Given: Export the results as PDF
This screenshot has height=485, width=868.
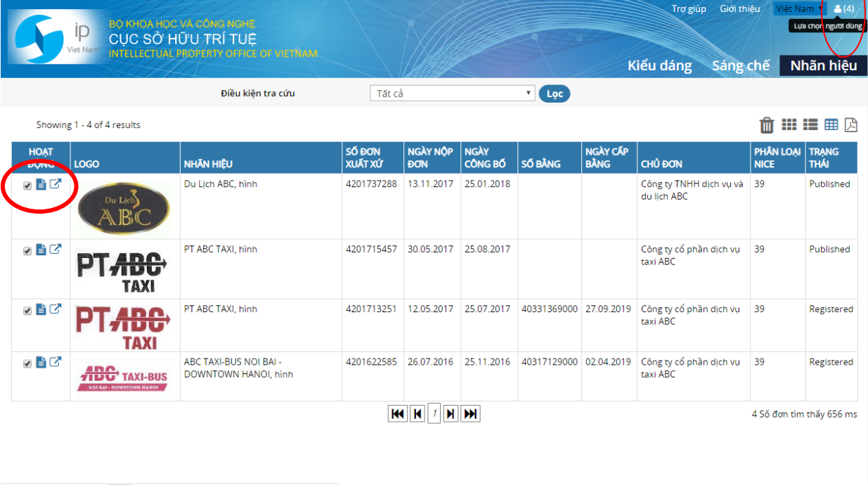Looking at the screenshot, I should pyautogui.click(x=851, y=124).
